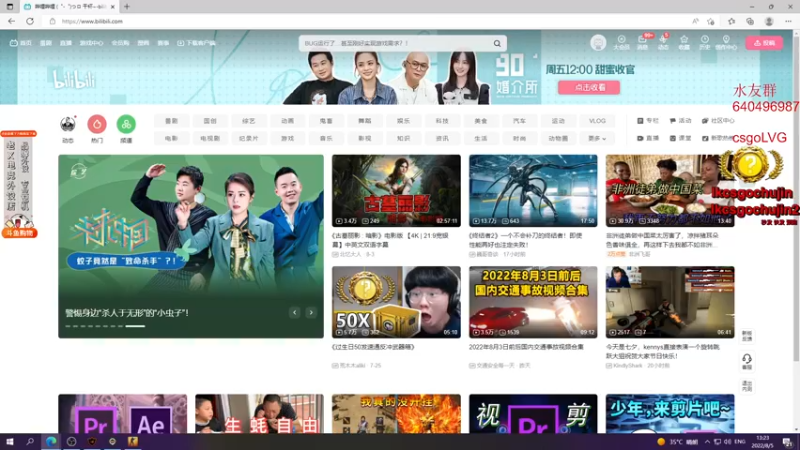Open a new browser tab
This screenshot has height=450, width=800.
127,7
